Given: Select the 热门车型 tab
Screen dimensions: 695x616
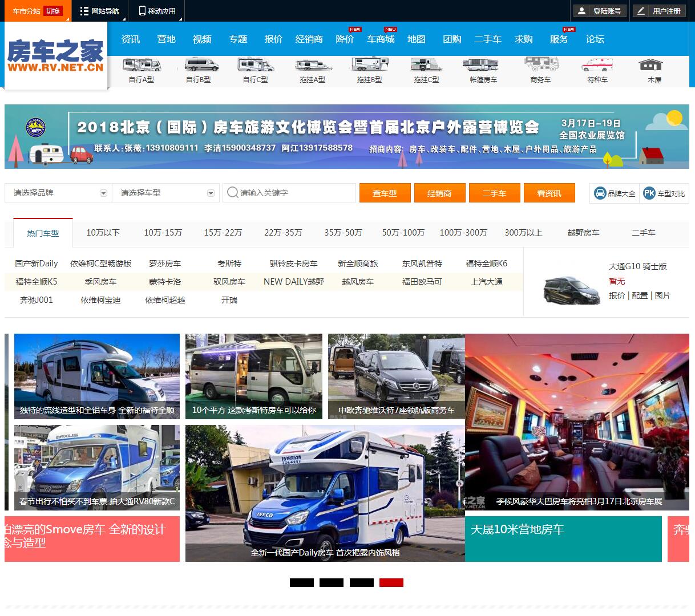Looking at the screenshot, I should tap(43, 233).
